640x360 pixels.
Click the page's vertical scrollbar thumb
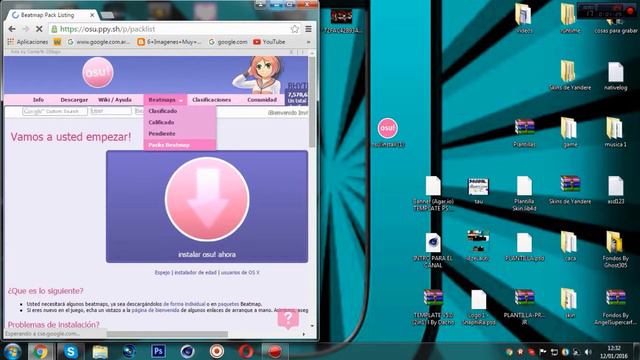click(x=312, y=102)
